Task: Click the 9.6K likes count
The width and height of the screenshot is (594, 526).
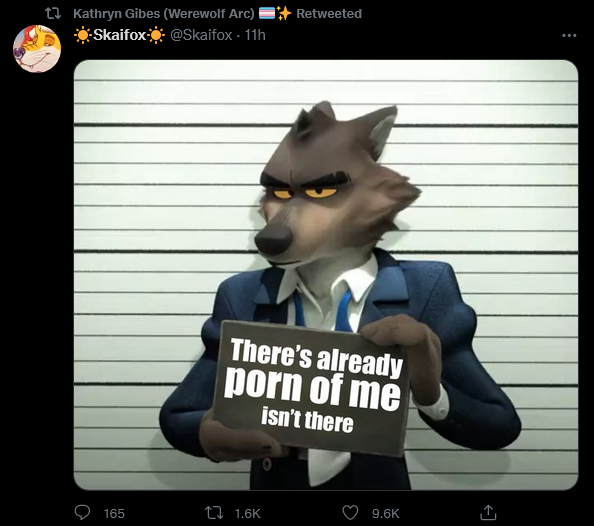Action: pos(386,513)
